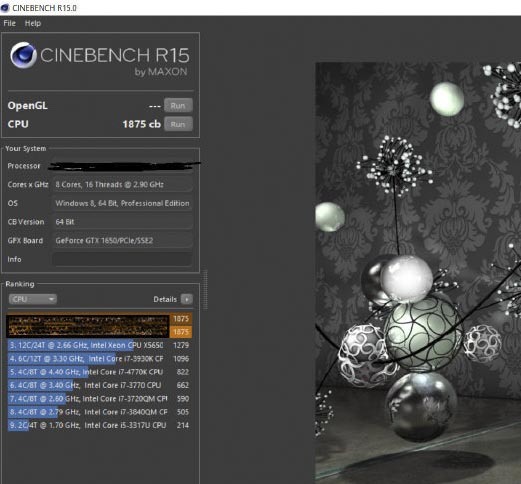Run the CPU benchmark

(x=178, y=124)
